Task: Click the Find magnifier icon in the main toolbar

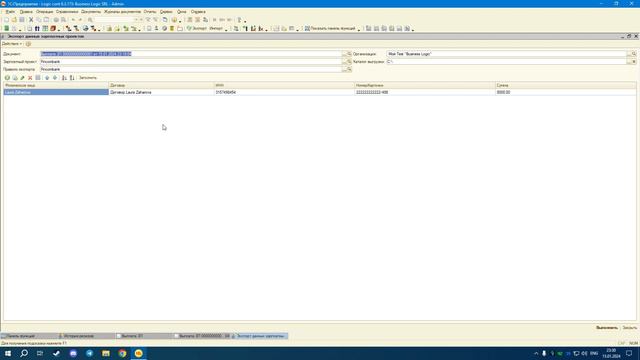Action: tap(90, 20)
